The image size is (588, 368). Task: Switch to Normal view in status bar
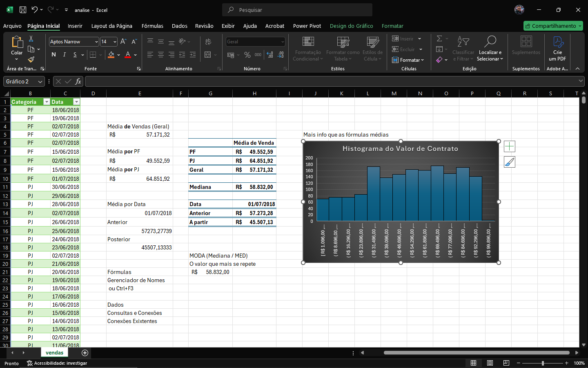[474, 363]
